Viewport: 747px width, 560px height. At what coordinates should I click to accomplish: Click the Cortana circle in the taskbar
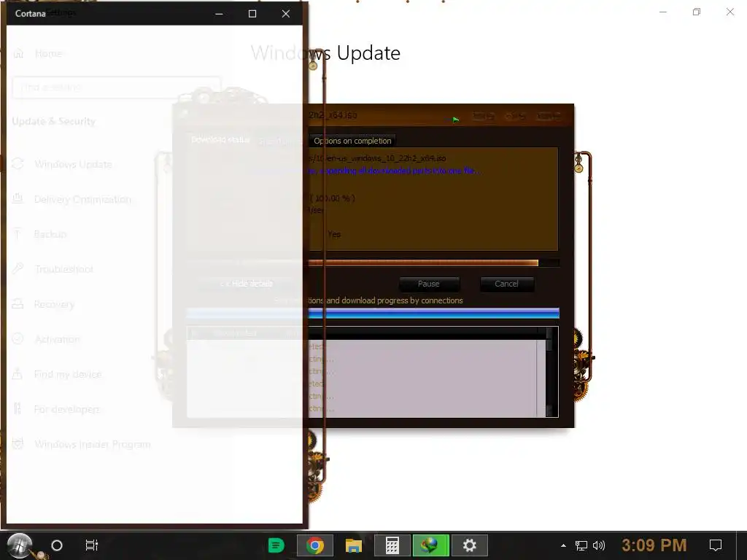click(57, 545)
